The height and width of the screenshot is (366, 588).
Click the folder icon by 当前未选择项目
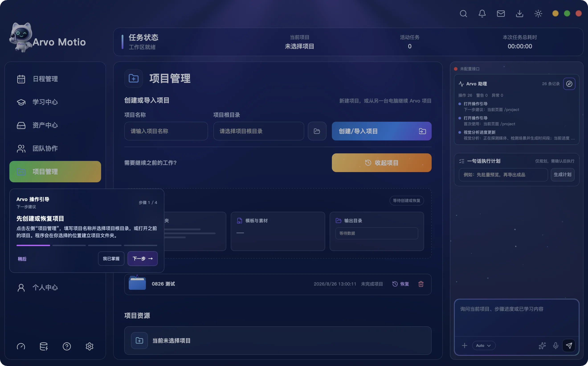point(139,341)
